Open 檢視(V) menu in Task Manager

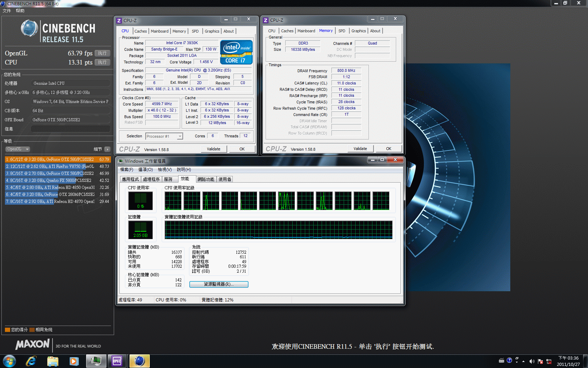[165, 170]
